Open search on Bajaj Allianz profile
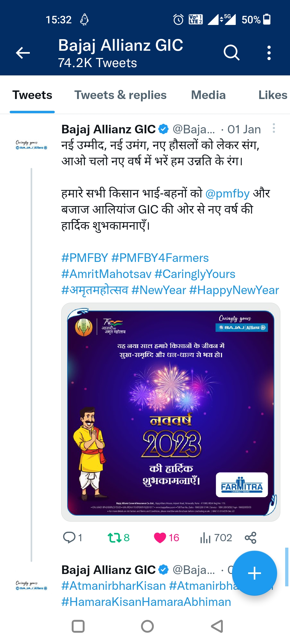The height and width of the screenshot is (644, 290). (231, 53)
